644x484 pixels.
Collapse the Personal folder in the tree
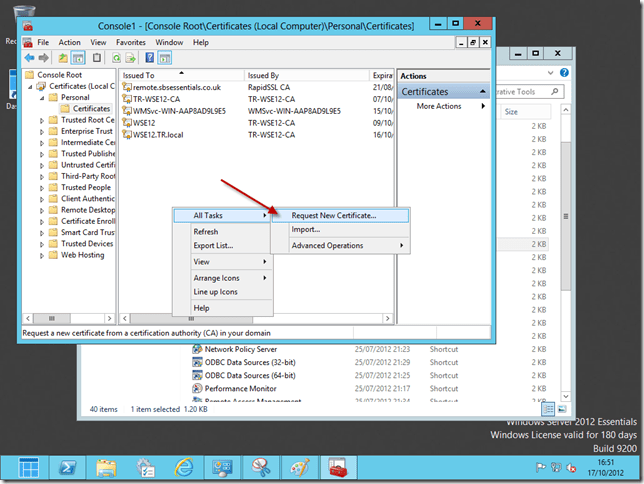pyautogui.click(x=42, y=98)
